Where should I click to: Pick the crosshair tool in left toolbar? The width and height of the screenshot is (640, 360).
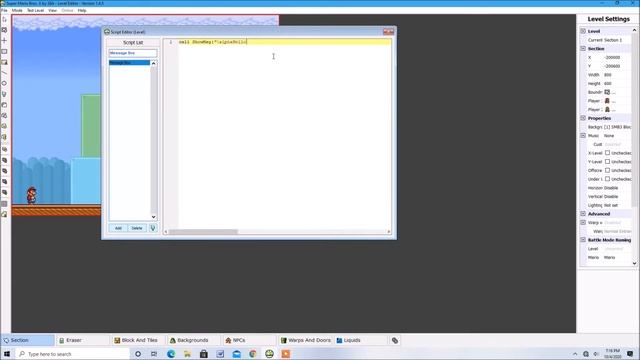pyautogui.click(x=4, y=41)
